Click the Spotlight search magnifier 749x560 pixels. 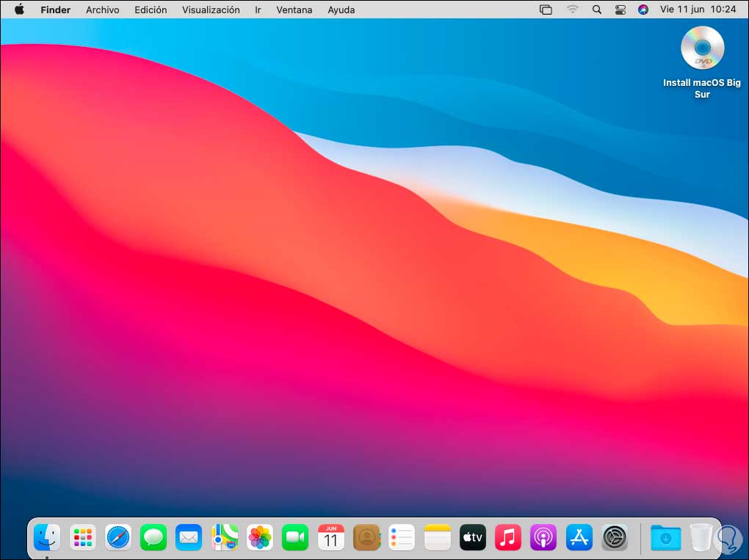coord(596,10)
